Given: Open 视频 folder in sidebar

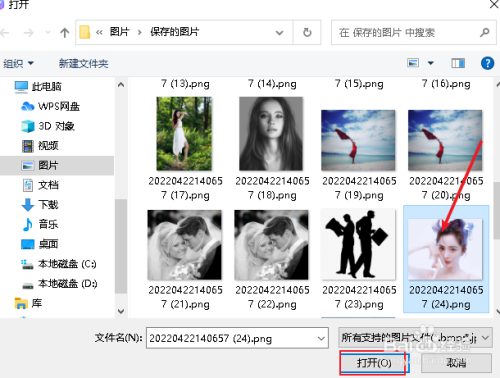Looking at the screenshot, I should pyautogui.click(x=48, y=146).
